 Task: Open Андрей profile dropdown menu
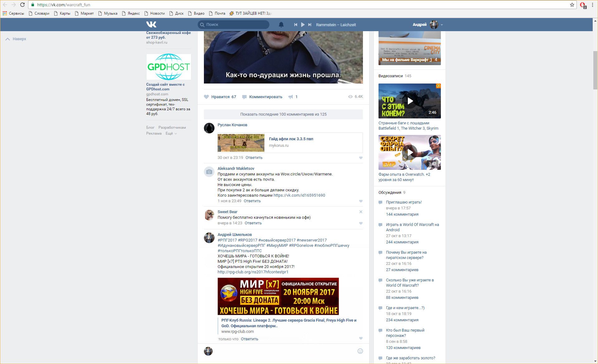point(441,25)
